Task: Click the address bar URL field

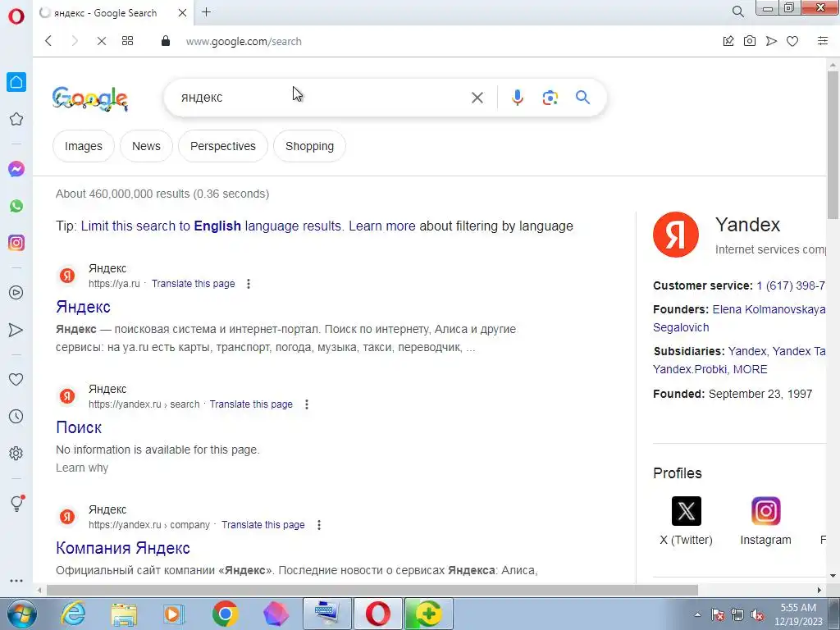Action: (x=244, y=41)
